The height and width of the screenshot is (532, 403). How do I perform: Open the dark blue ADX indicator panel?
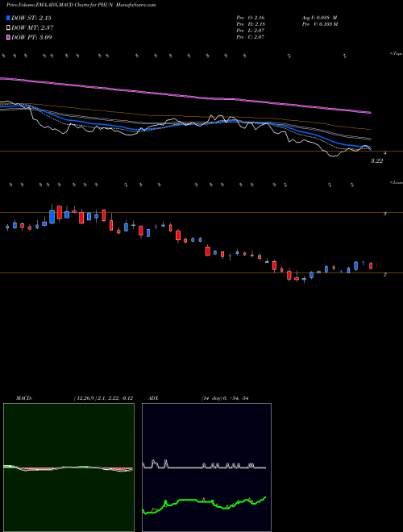coord(206,468)
